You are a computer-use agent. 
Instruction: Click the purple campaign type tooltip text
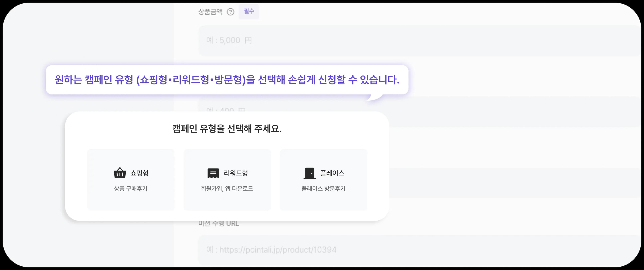pyautogui.click(x=227, y=80)
